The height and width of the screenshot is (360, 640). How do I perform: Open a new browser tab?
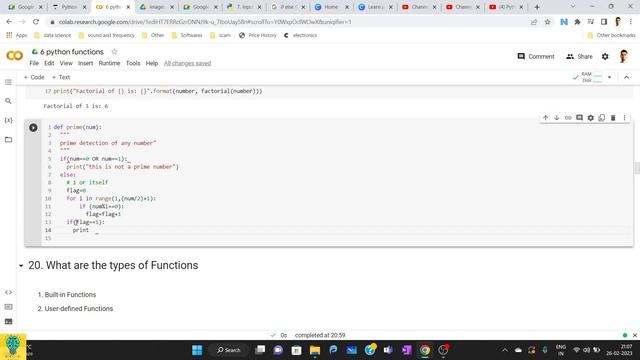coord(537,7)
